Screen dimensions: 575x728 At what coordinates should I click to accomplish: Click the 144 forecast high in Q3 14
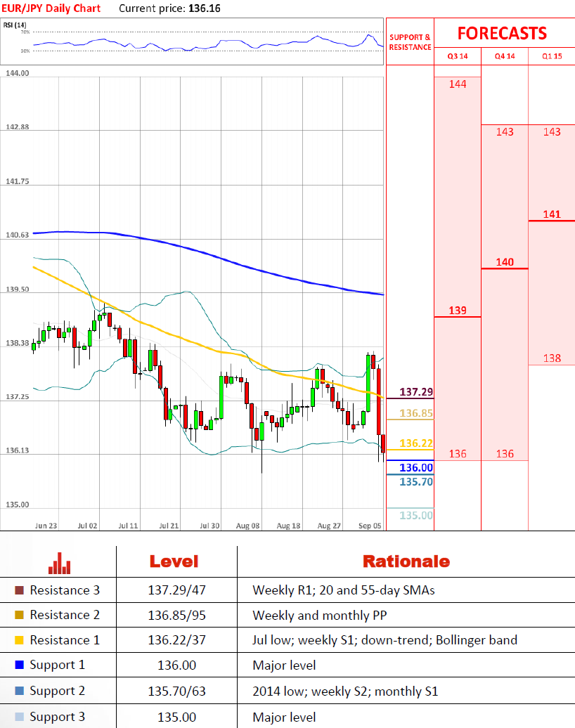458,84
